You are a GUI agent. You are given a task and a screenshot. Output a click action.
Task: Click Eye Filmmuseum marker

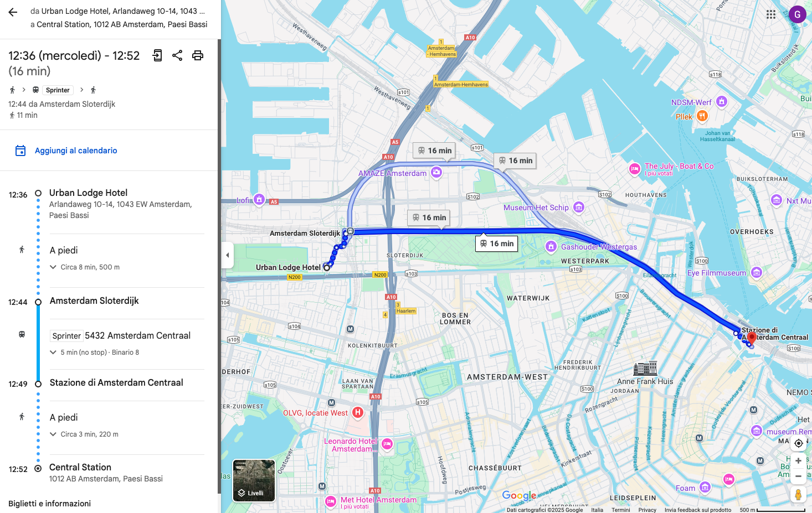click(x=757, y=272)
